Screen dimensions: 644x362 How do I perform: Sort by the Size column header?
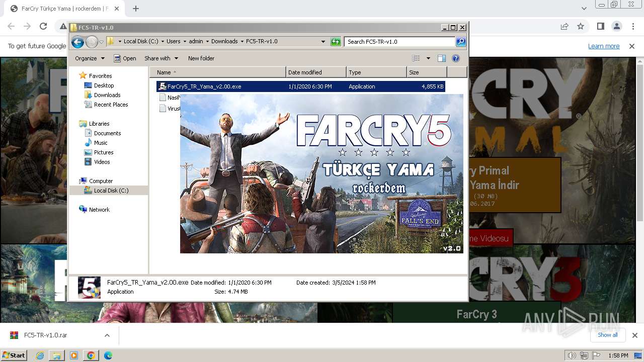tap(427, 72)
